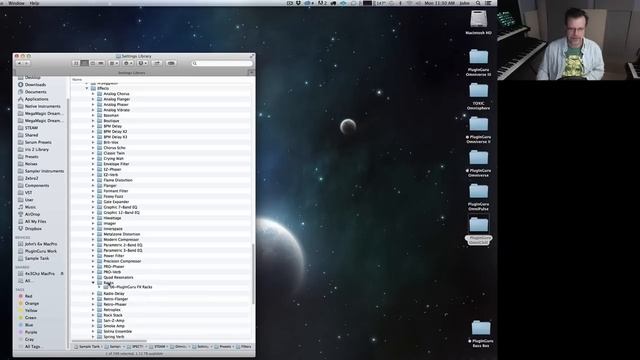Switch Finder to icon view
Screen dimensions: 640x360
(x=76, y=63)
